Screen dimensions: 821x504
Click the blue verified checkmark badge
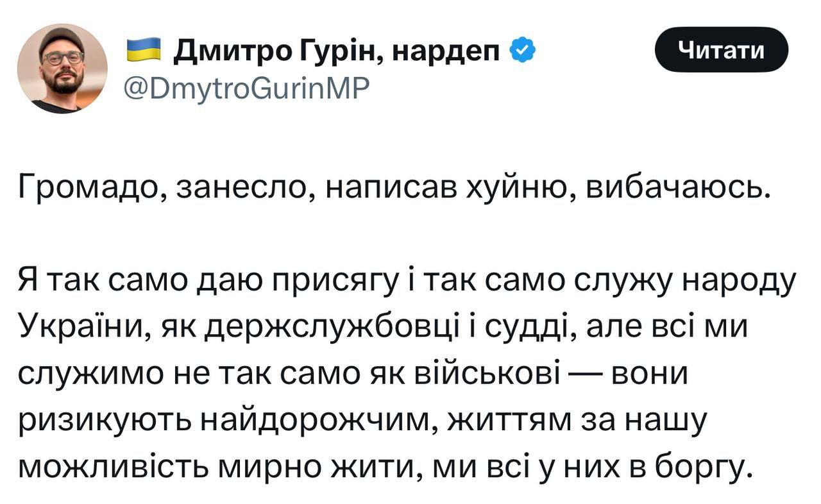pos(522,50)
